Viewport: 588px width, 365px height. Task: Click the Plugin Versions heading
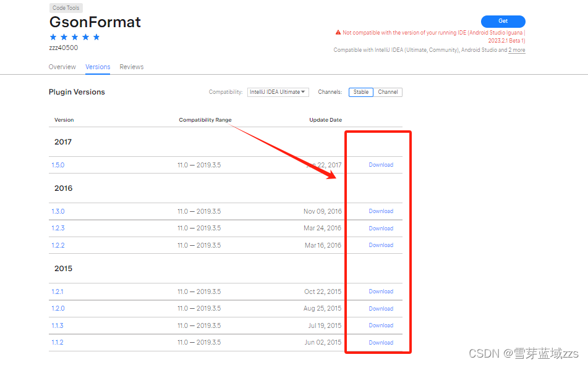(77, 92)
